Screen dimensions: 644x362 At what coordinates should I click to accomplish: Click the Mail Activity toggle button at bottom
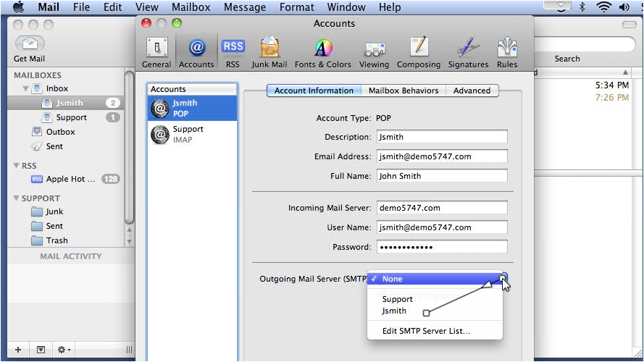point(41,350)
